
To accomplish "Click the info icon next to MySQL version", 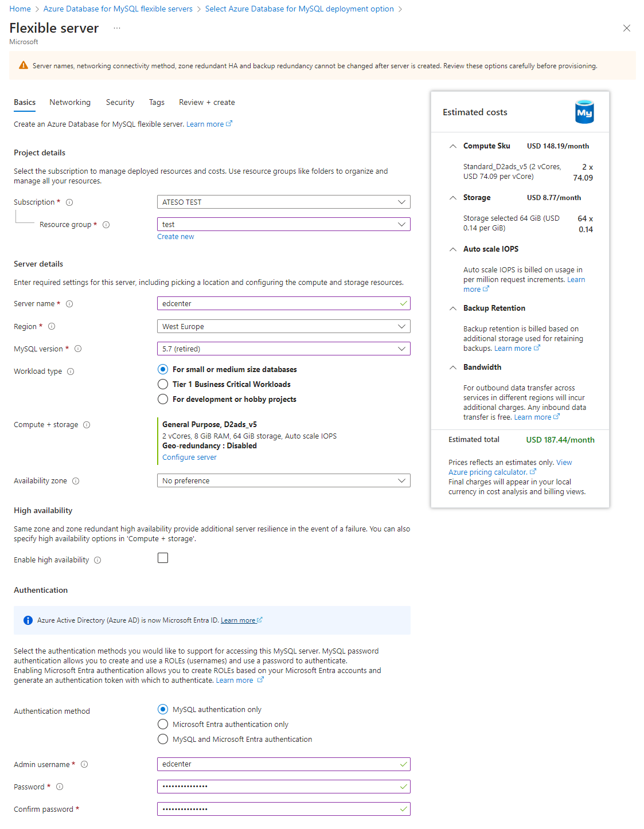I will (x=78, y=349).
